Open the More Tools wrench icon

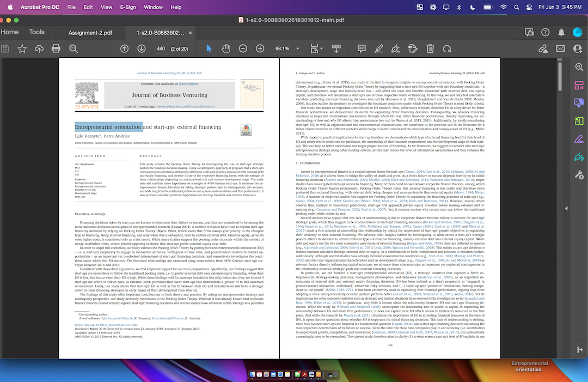579,175
